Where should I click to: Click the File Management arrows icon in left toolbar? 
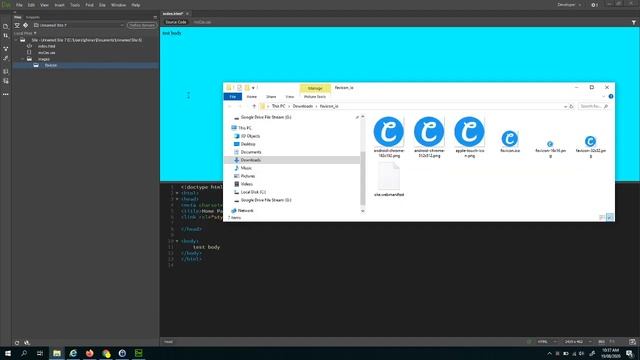coord(5,36)
